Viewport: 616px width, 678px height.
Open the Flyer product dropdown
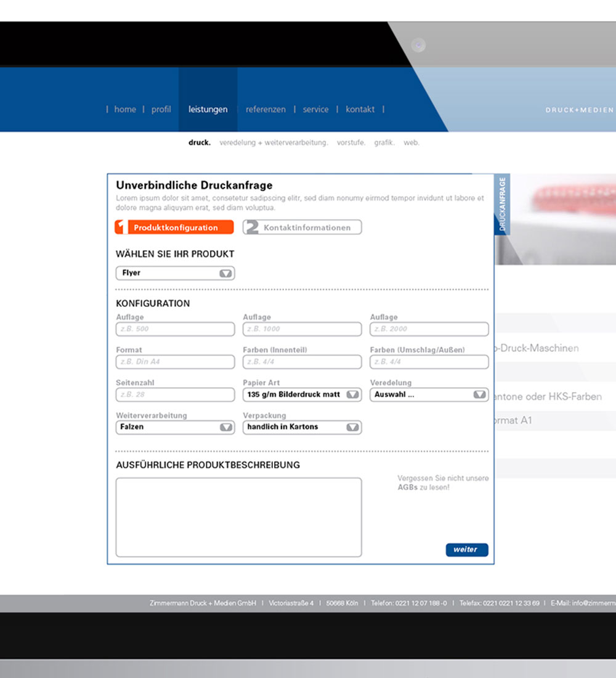175,273
